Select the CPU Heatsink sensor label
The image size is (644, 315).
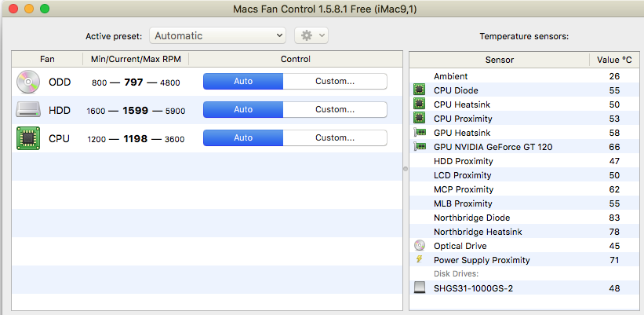462,104
